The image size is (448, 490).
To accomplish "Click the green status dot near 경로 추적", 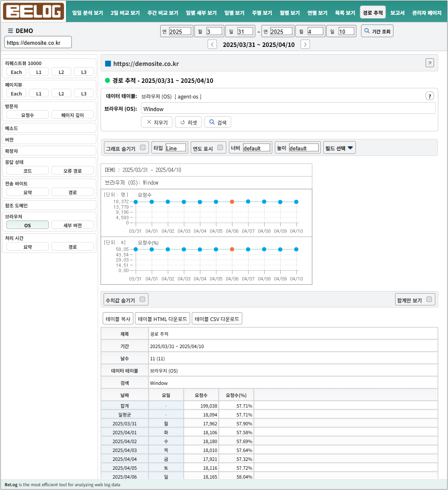I will tap(107, 80).
